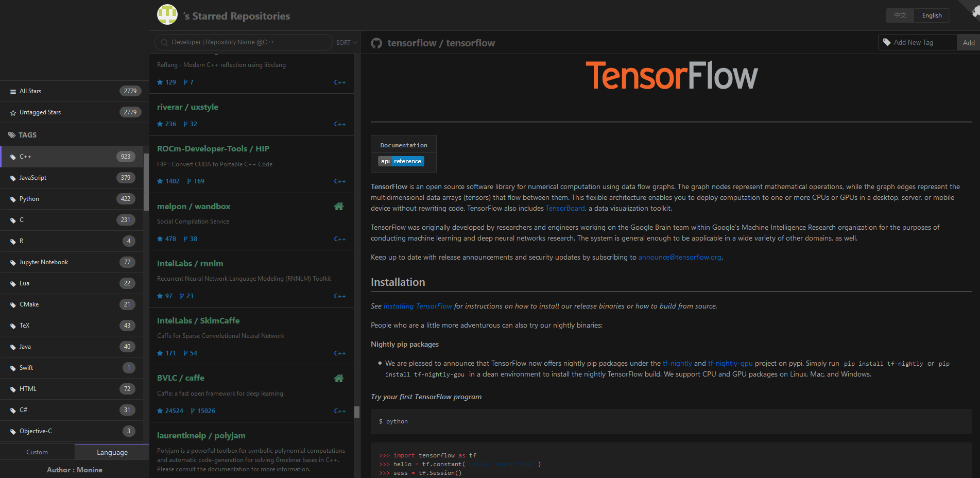This screenshot has width=980, height=478.
Task: Open the tf-nightly-gpu pypi link
Action: [730, 364]
